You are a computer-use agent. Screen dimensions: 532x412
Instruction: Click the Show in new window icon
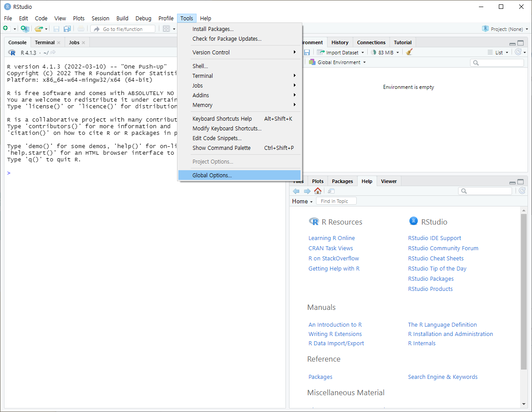331,191
